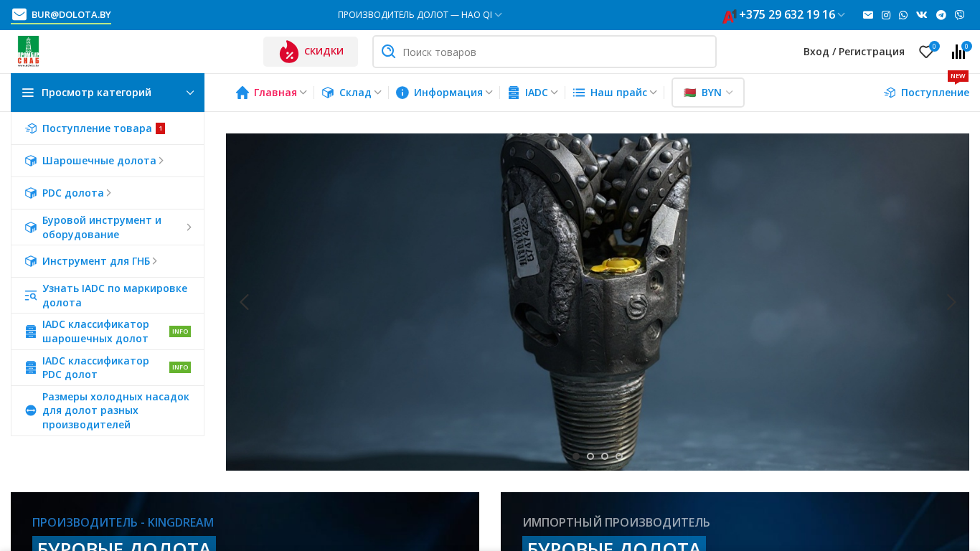This screenshot has width=980, height=551.
Task: Open the Производитель - Kingdream banner
Action: point(245,522)
